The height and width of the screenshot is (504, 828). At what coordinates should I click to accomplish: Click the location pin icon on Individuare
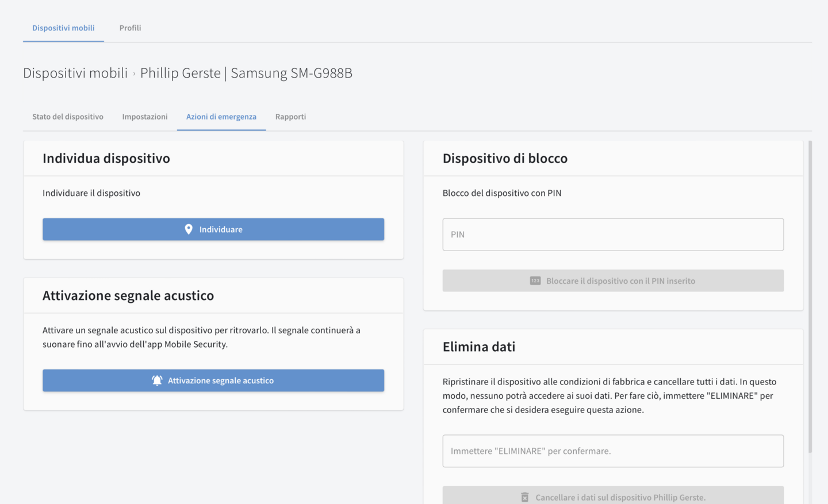(x=189, y=229)
